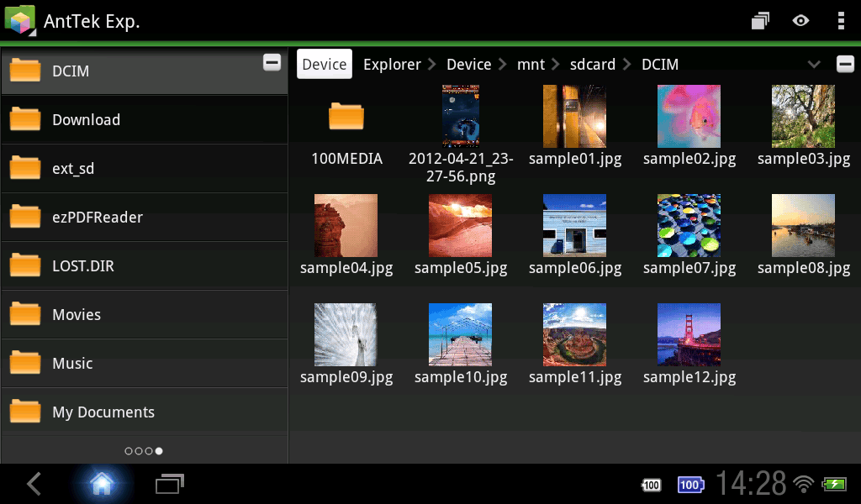Viewport: 861px width, 504px height.
Task: Open My Documents folder
Action: 145,412
